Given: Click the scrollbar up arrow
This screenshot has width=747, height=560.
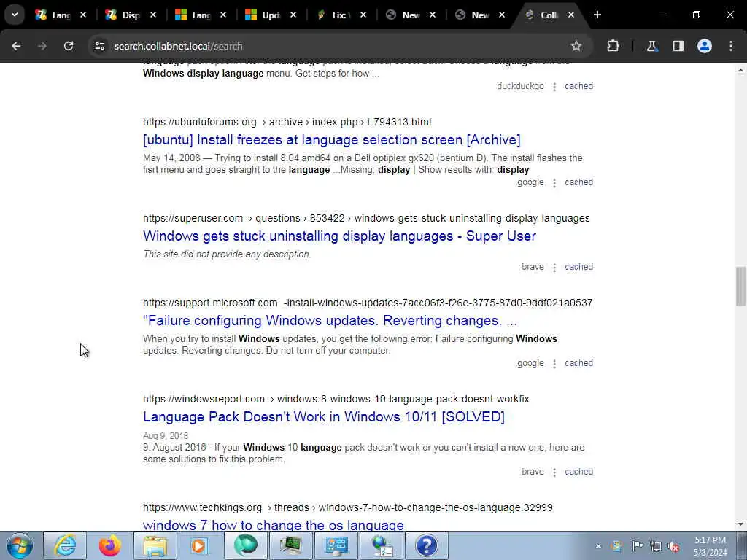Looking at the screenshot, I should point(740,70).
